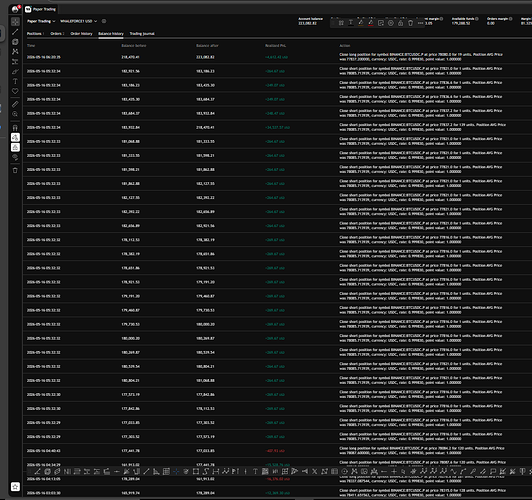Viewport: 532px width, 500px height.
Task: Toggle the highlighted lock drawings button
Action: (15, 147)
